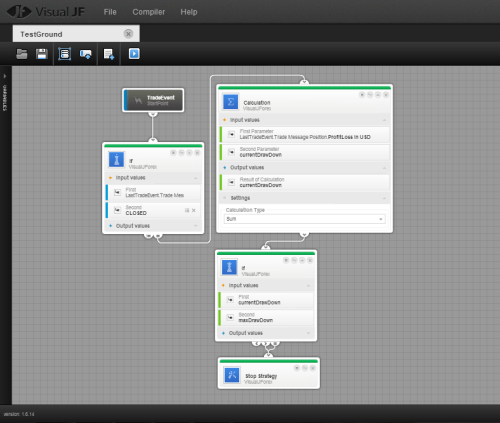Screen dimensions: 500x423
Task: Expand the left Variables side panel arrow
Action: click(5, 76)
